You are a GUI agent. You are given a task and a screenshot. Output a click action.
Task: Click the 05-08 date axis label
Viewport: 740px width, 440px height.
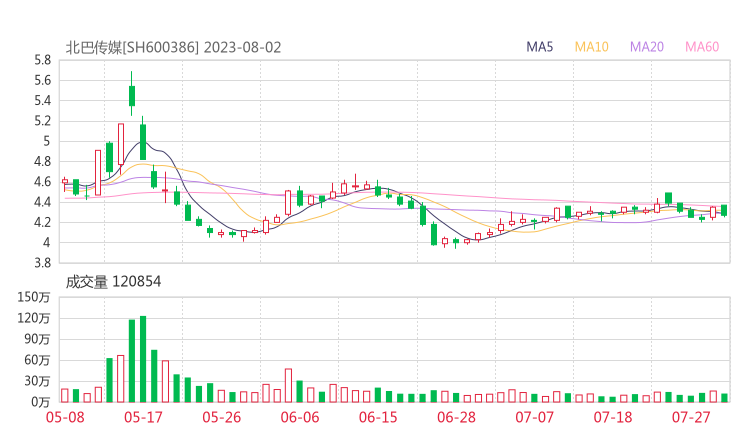pos(65,417)
